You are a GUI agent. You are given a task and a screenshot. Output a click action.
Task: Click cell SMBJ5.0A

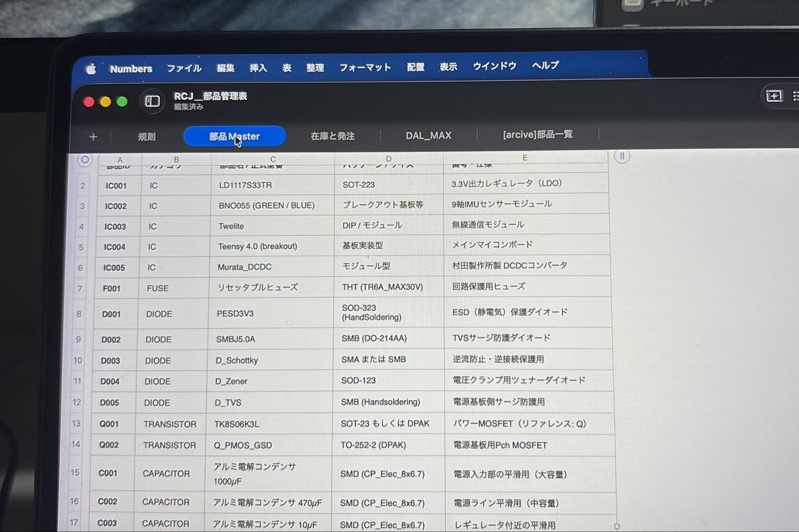coord(270,339)
